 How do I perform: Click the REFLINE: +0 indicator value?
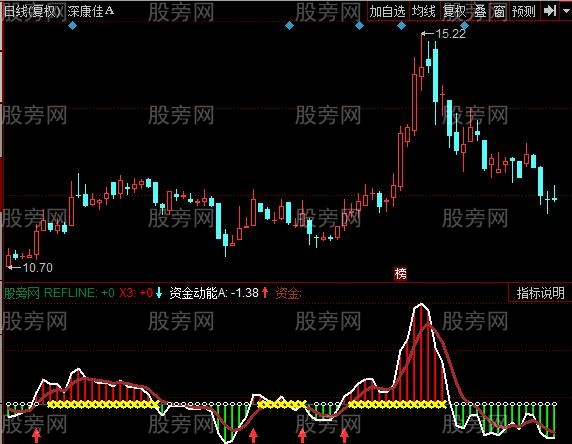79,293
